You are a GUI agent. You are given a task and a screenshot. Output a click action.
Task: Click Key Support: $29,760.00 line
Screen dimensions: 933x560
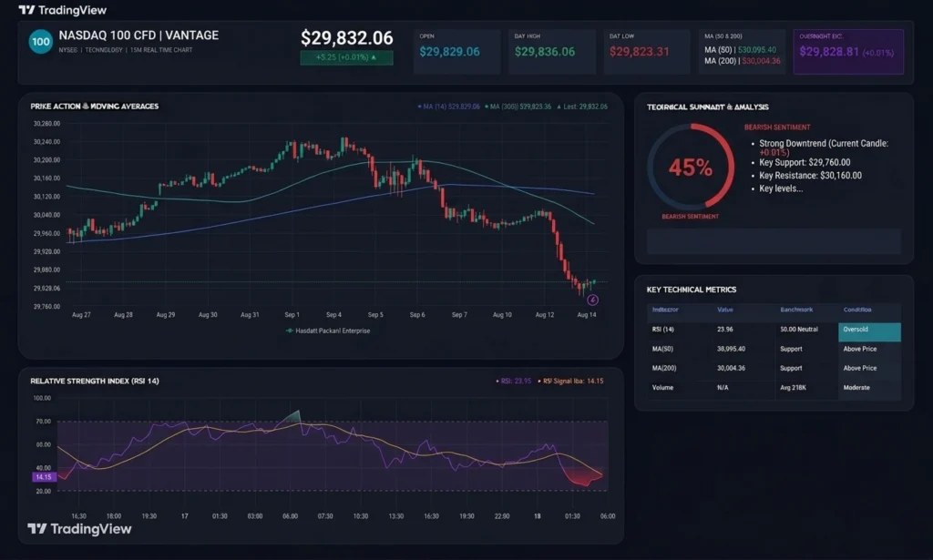point(805,162)
